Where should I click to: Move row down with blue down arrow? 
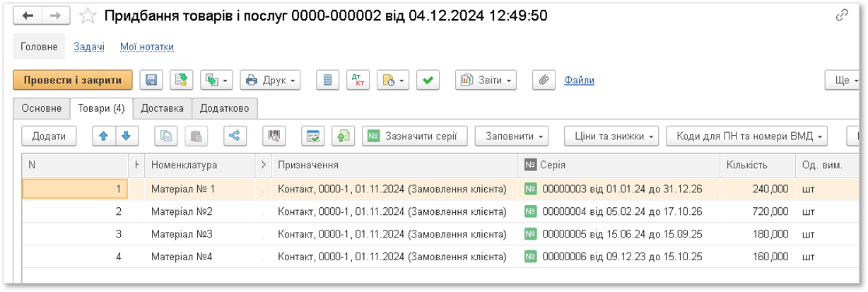pos(127,136)
